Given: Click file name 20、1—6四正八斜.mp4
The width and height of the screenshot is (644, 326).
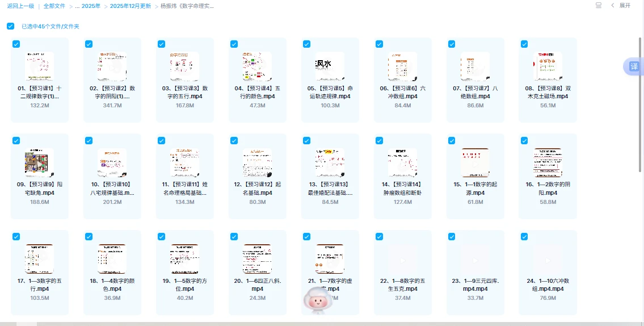Looking at the screenshot, I should tap(258, 285).
